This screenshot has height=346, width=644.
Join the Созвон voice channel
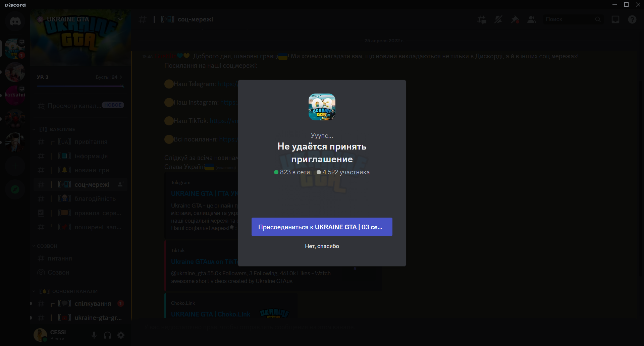tap(80, 273)
